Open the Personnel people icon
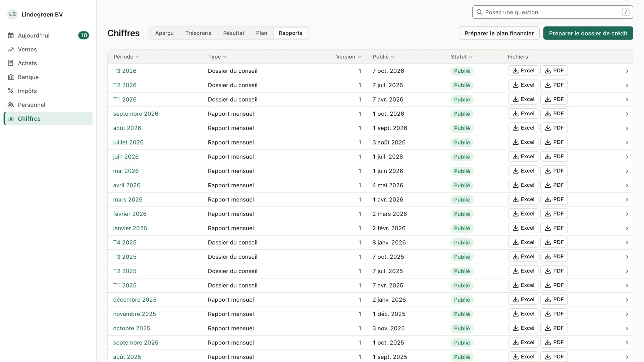The width and height of the screenshot is (644, 362). [11, 105]
